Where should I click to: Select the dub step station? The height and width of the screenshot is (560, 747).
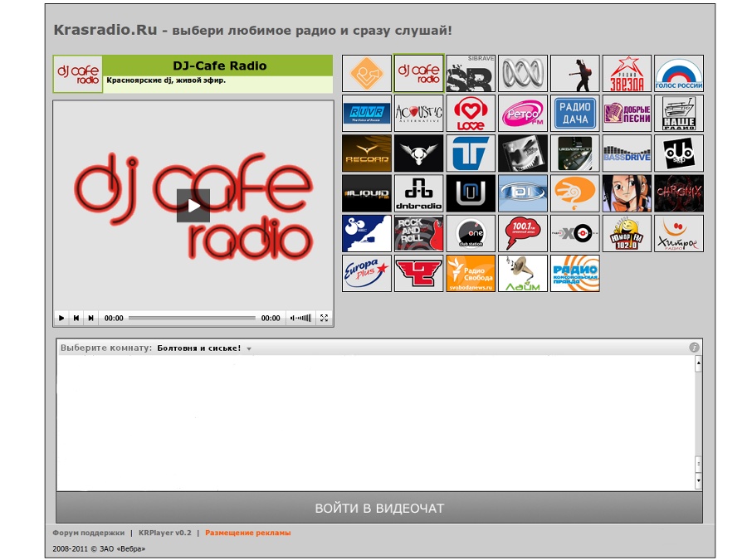(x=679, y=153)
